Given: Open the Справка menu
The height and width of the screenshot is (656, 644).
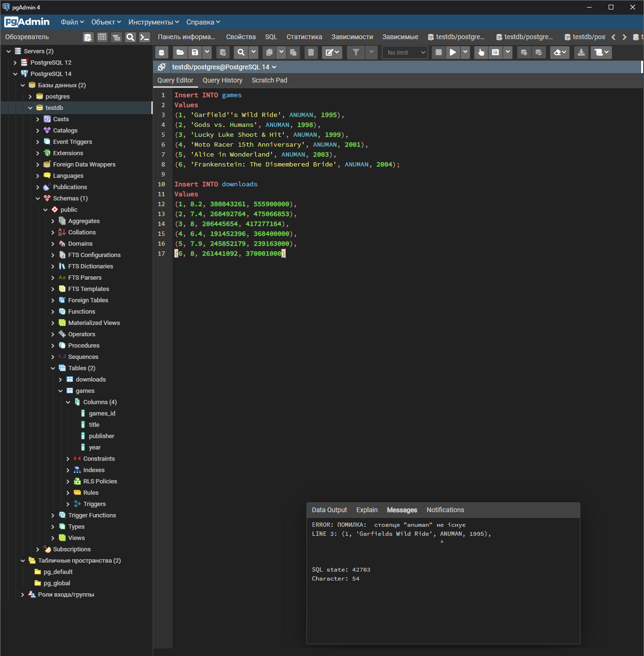Looking at the screenshot, I should [x=203, y=22].
